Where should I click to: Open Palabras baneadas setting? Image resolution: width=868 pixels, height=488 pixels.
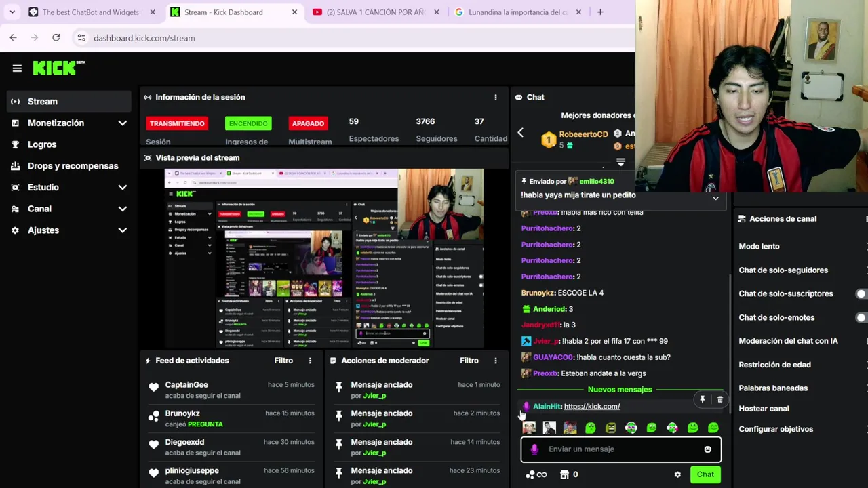click(773, 388)
